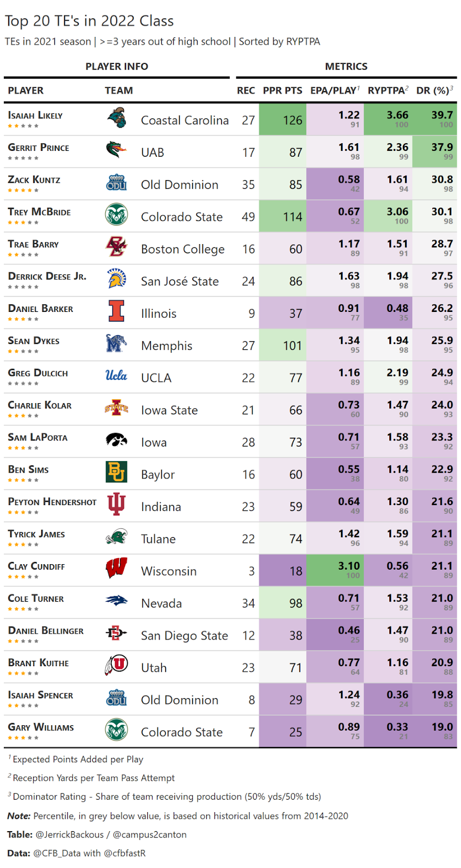Select the Isaiah Likely player name
This screenshot has height=868, width=461.
click(x=35, y=115)
